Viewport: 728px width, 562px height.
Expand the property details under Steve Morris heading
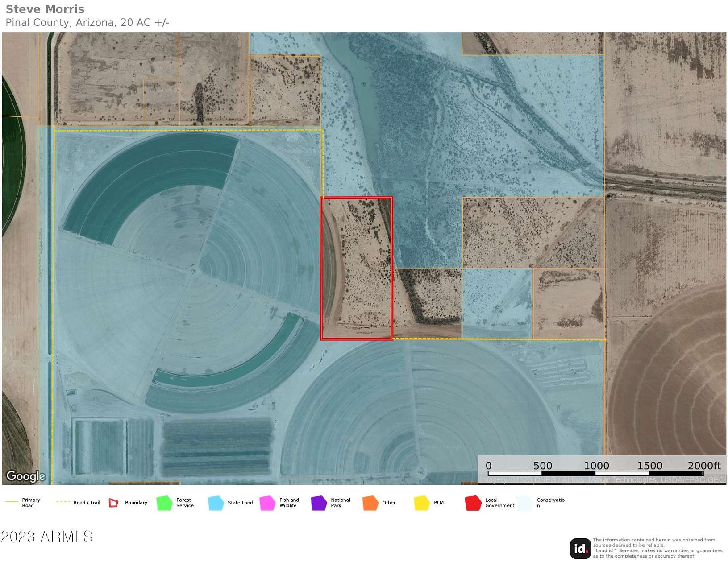45,9
